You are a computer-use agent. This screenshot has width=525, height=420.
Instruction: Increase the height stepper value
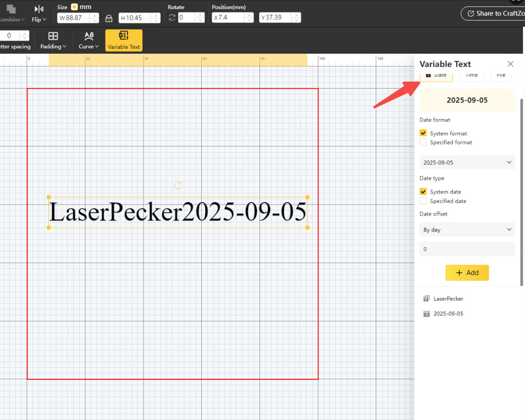click(x=156, y=15)
